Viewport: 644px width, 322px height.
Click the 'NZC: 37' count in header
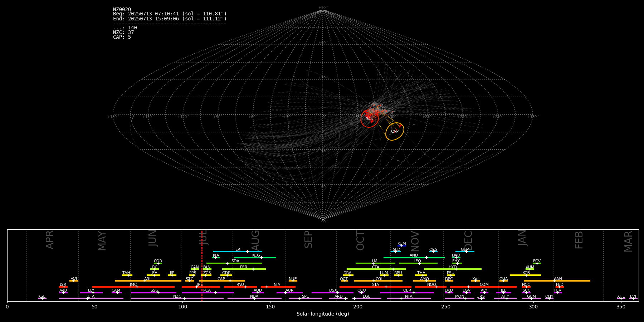point(123,32)
